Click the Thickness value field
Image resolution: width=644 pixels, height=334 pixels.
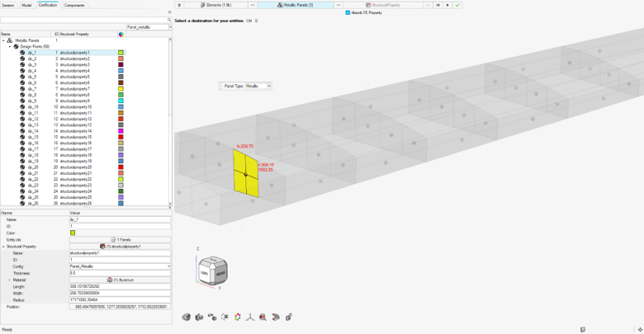pos(120,273)
